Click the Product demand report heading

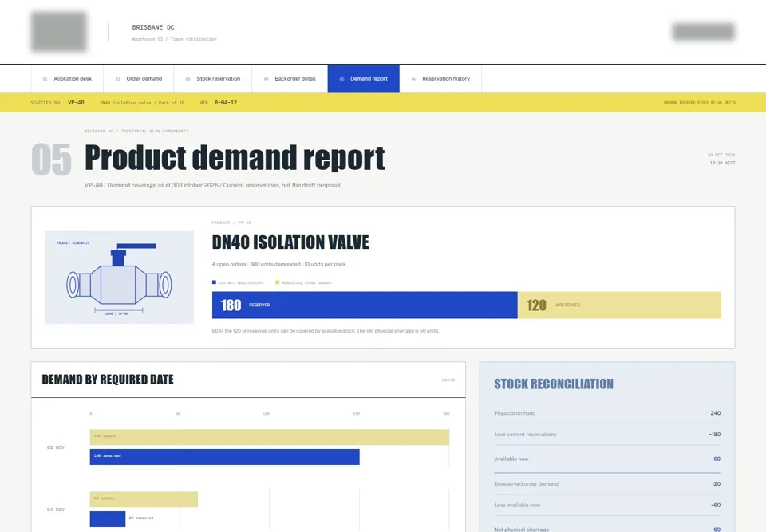pos(235,158)
